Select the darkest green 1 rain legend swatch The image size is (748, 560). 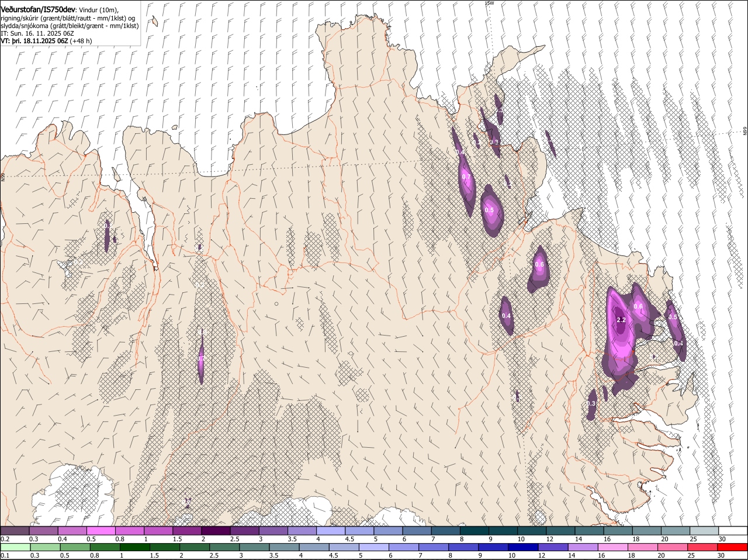134,547
